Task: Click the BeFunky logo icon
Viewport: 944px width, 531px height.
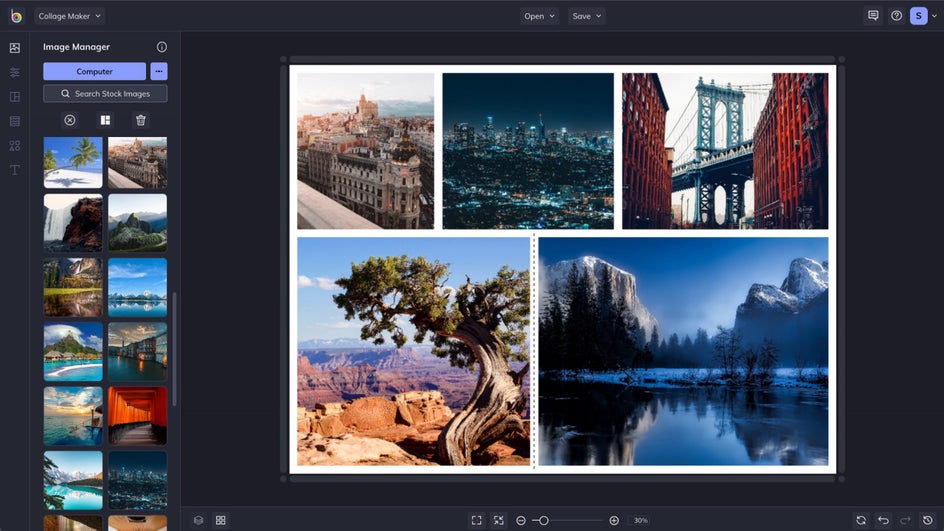Action: tap(16, 16)
